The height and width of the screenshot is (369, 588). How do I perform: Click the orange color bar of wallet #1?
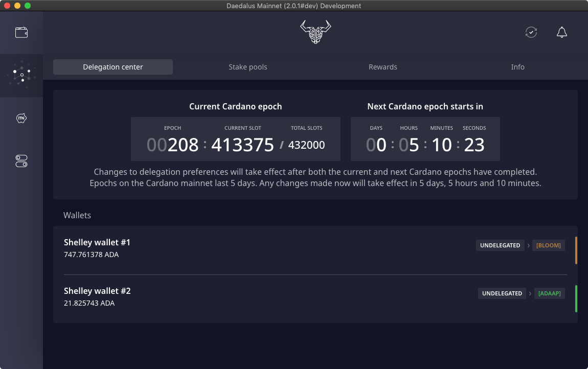[x=576, y=250]
